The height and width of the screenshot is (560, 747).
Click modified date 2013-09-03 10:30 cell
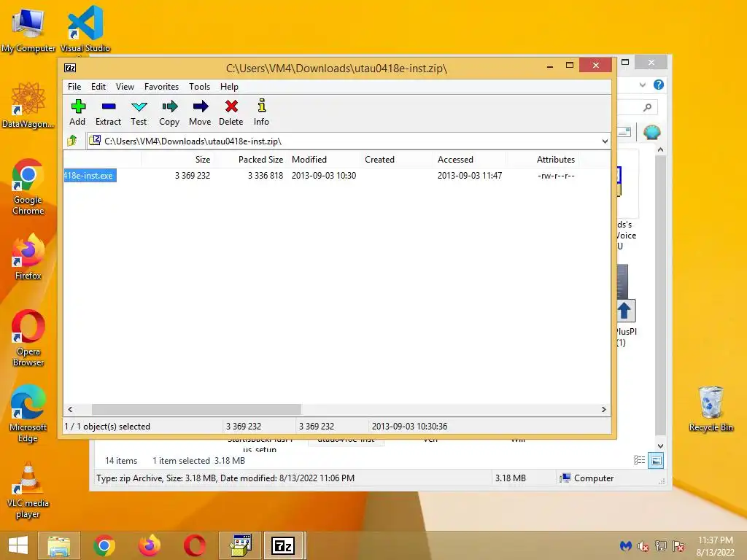[x=324, y=175]
